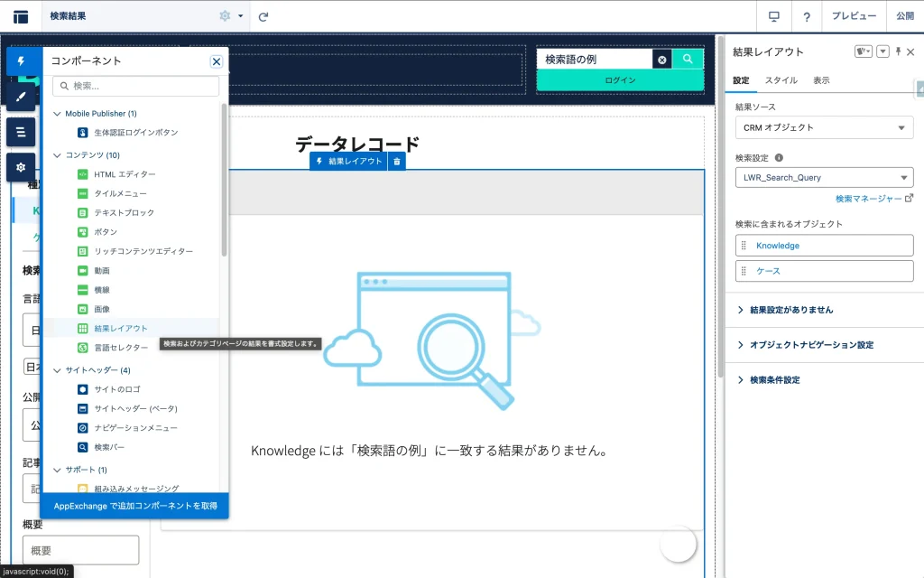The image size is (924, 578).
Task: Open the Page Structure list icon
Action: (x=21, y=132)
